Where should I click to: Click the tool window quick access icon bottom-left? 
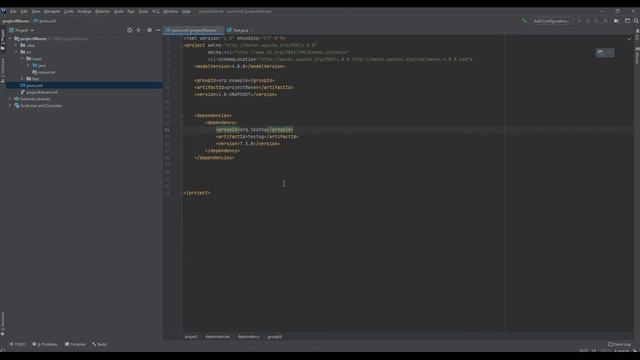(2, 350)
